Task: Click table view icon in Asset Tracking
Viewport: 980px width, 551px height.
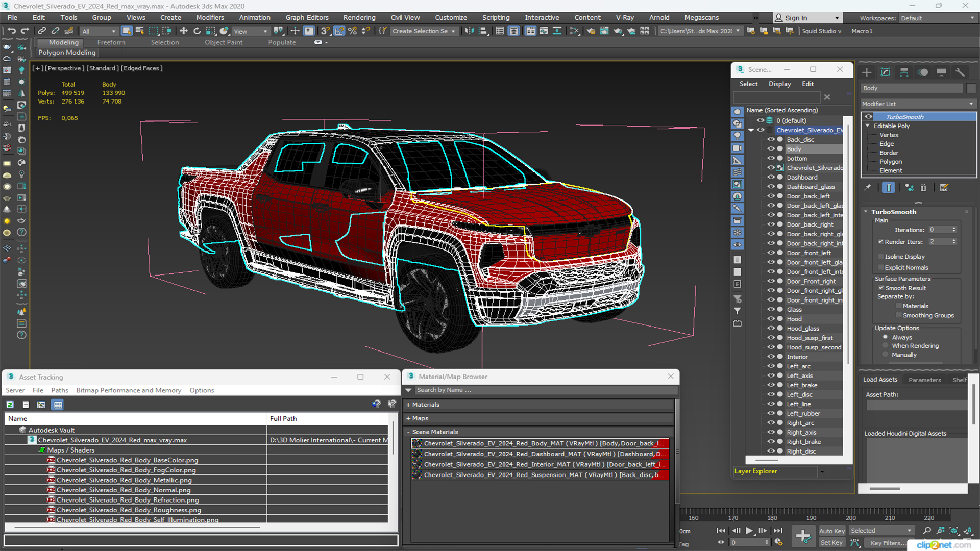Action: tap(58, 405)
